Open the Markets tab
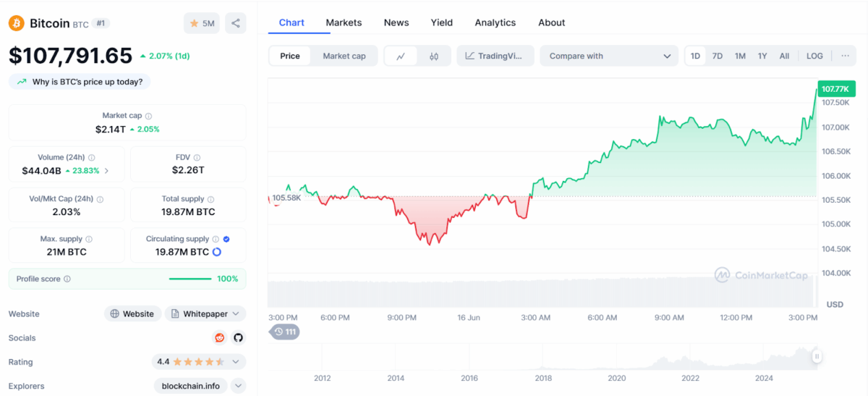Screen dimensions: 868x396 point(344,22)
